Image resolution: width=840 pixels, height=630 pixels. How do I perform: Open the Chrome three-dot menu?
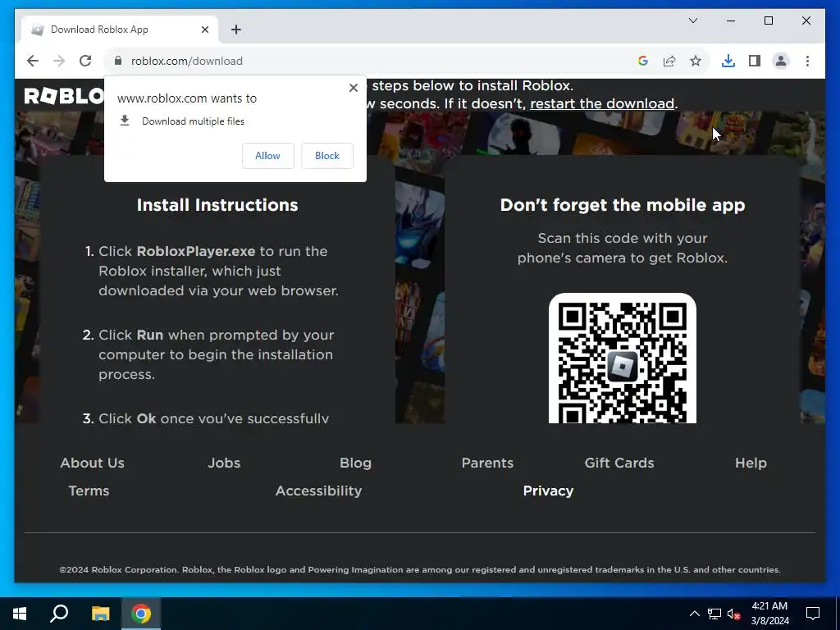[807, 61]
